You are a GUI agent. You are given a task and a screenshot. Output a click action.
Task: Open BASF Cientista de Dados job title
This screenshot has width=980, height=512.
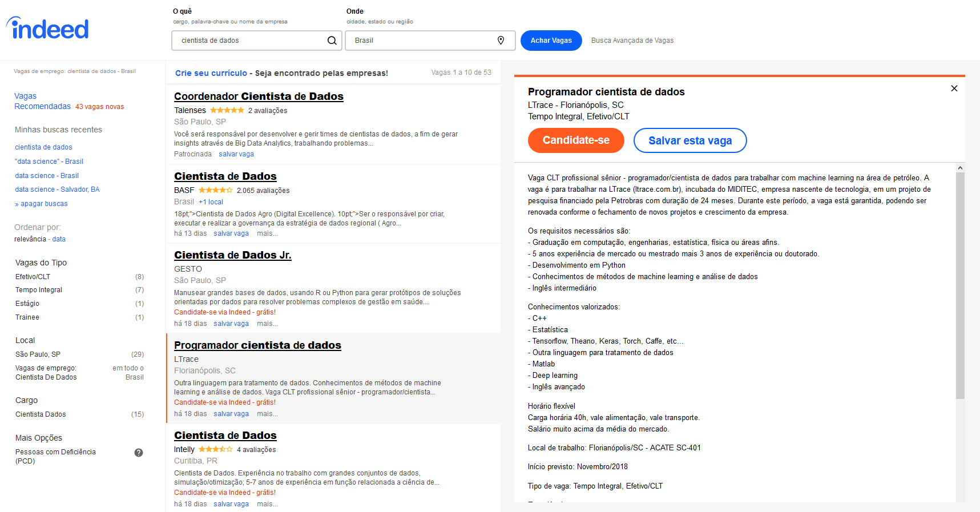[x=225, y=176]
